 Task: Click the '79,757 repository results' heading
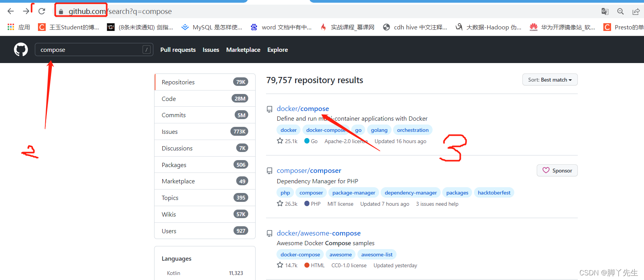coord(314,80)
